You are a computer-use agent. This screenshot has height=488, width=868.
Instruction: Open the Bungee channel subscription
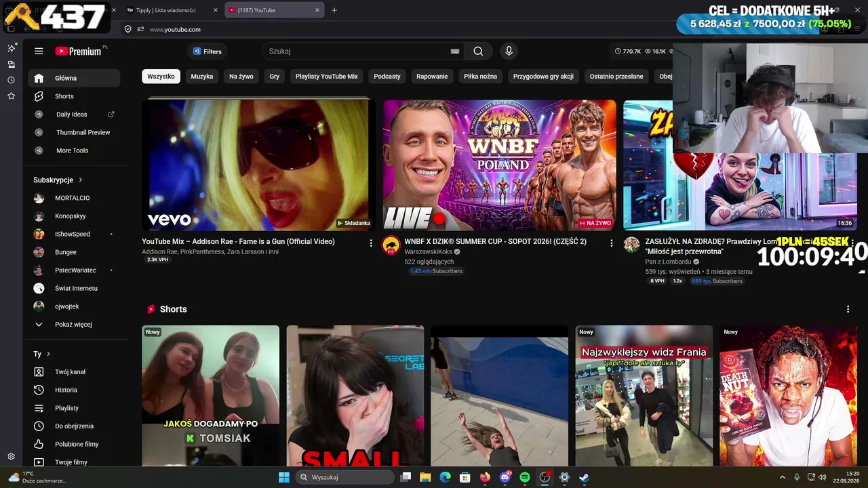75,252
